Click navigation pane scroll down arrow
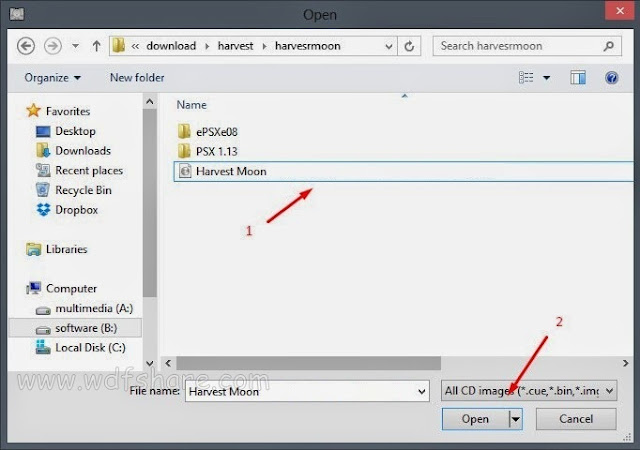Viewport: 640px width, 450px height. (150, 363)
